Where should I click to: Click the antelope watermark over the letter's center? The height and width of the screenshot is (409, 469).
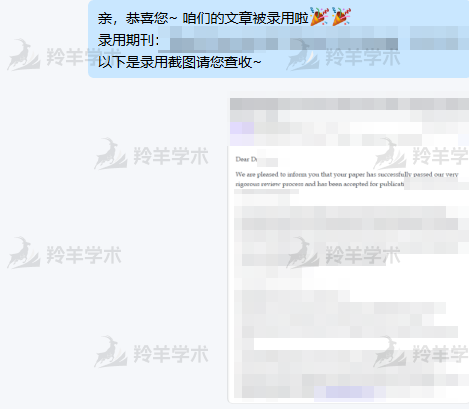(302, 253)
